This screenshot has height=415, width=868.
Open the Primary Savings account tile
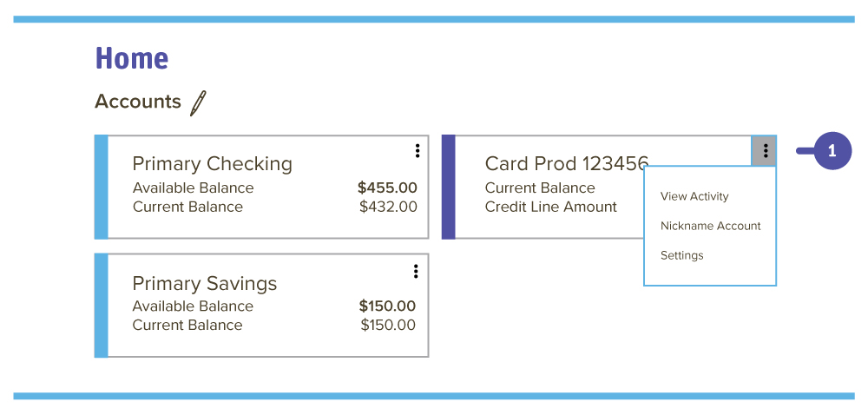point(262,306)
